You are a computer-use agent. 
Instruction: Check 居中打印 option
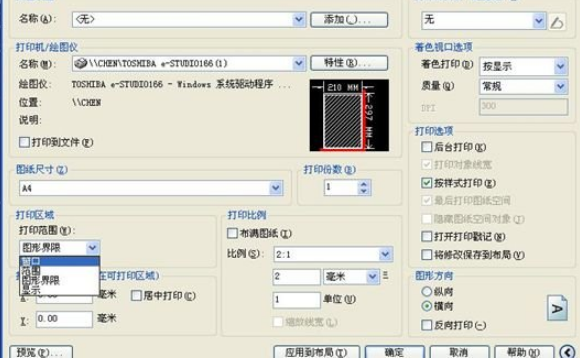136,295
